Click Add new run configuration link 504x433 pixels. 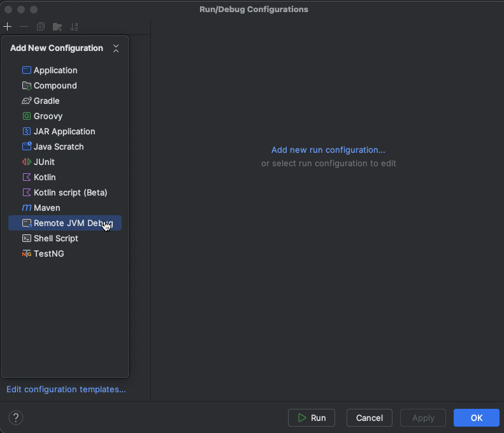tap(328, 150)
